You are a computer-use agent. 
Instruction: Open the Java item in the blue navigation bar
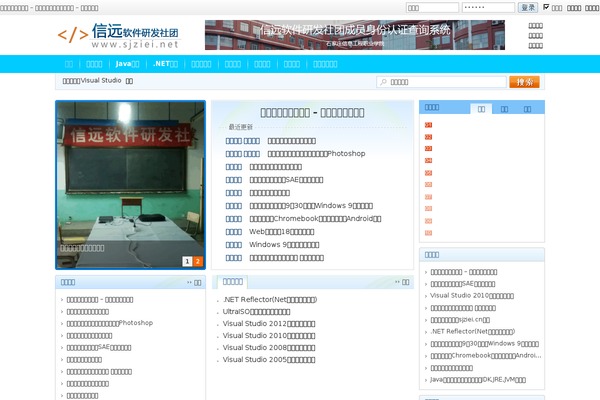click(127, 64)
